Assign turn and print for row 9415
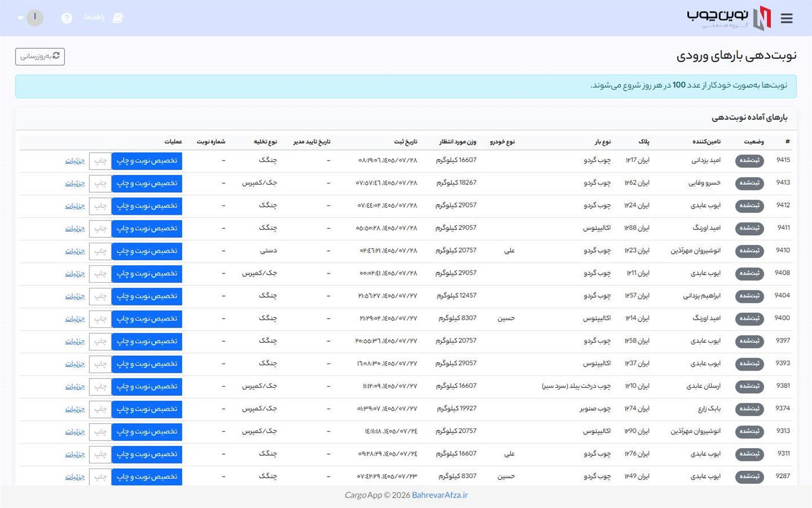This screenshot has width=812, height=508. (x=147, y=161)
